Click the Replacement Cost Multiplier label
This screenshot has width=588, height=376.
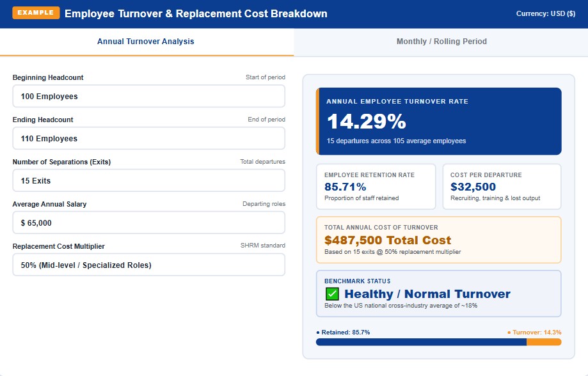pos(58,246)
